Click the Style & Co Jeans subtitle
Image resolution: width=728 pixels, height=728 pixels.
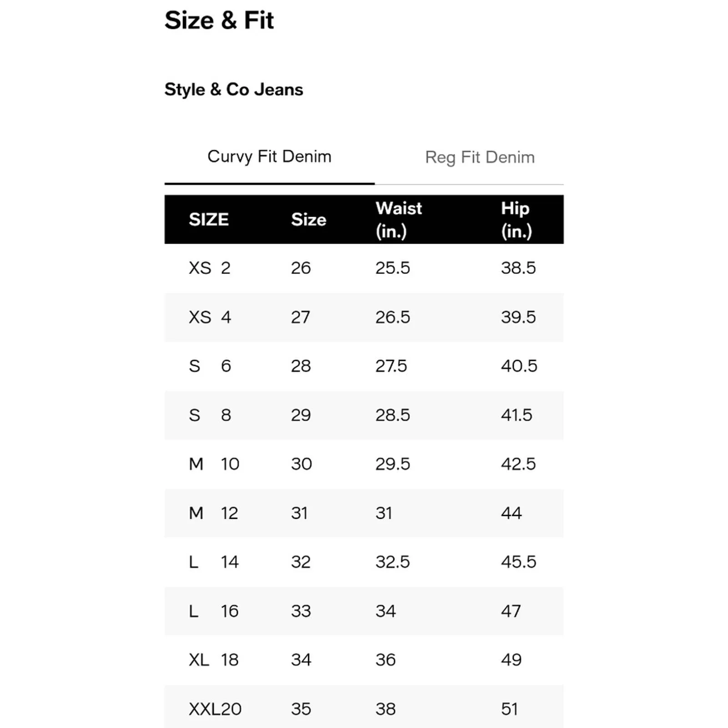click(x=233, y=89)
